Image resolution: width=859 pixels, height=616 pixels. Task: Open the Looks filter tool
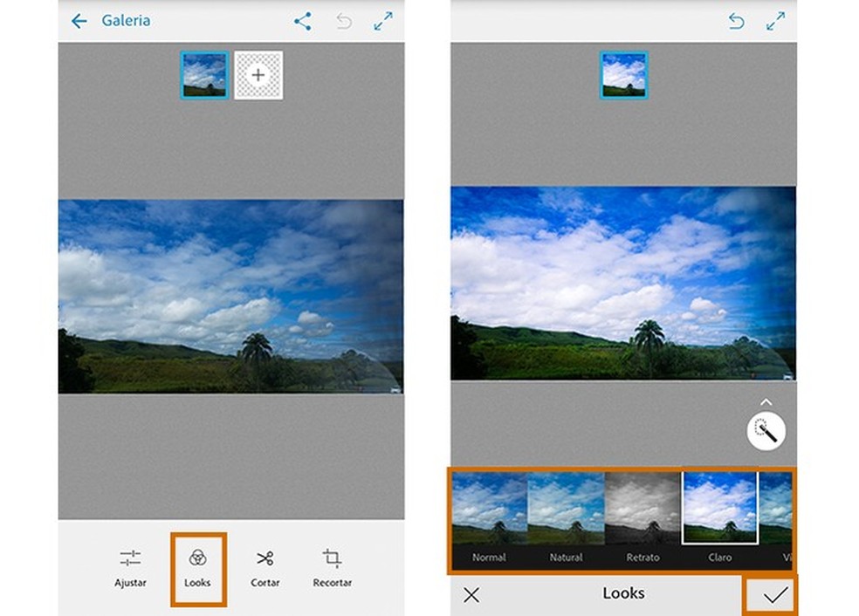198,568
